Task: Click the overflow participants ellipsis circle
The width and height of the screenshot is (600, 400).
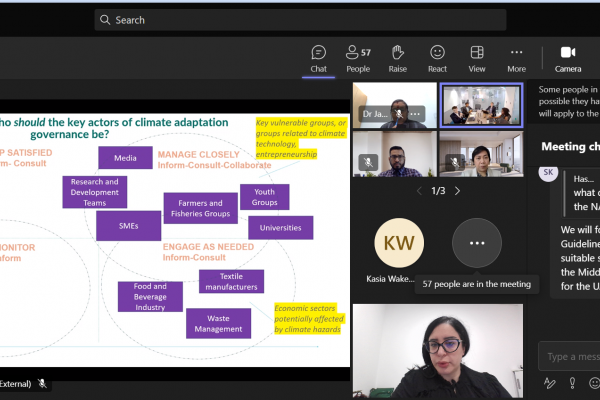Action: pos(477,243)
